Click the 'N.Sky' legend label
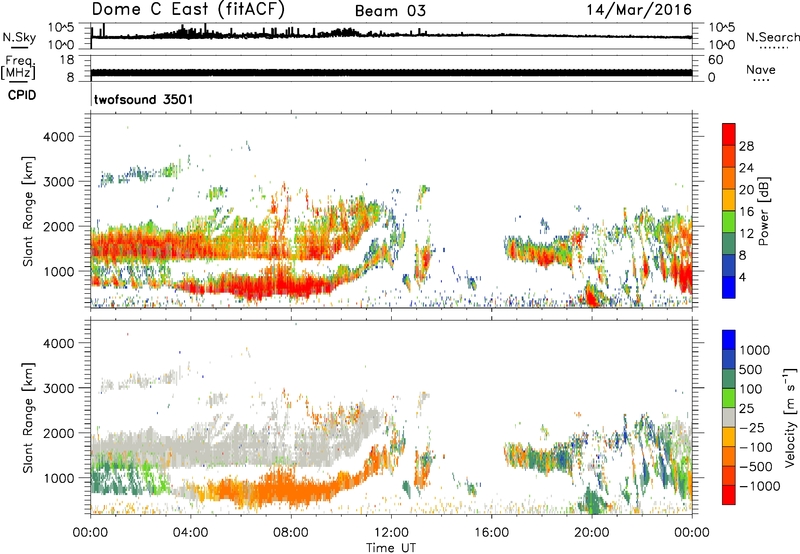800x554 pixels. coord(19,37)
